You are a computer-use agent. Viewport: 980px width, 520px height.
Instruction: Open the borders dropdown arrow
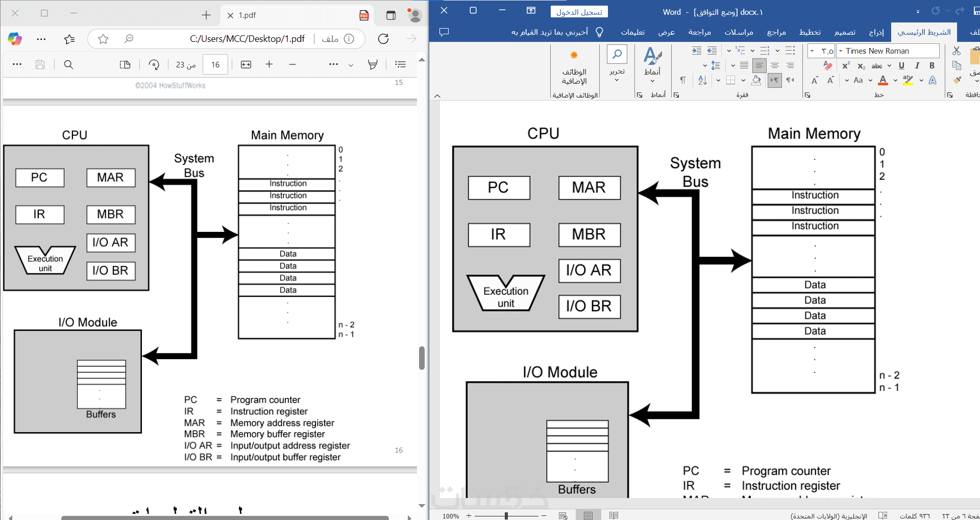click(x=718, y=80)
